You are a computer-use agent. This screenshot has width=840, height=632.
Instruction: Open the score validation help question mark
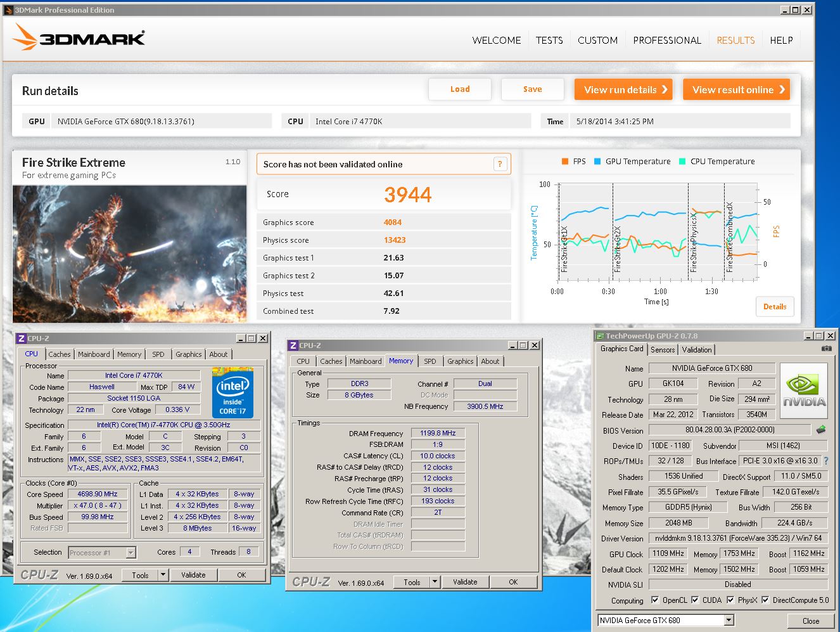click(x=500, y=164)
